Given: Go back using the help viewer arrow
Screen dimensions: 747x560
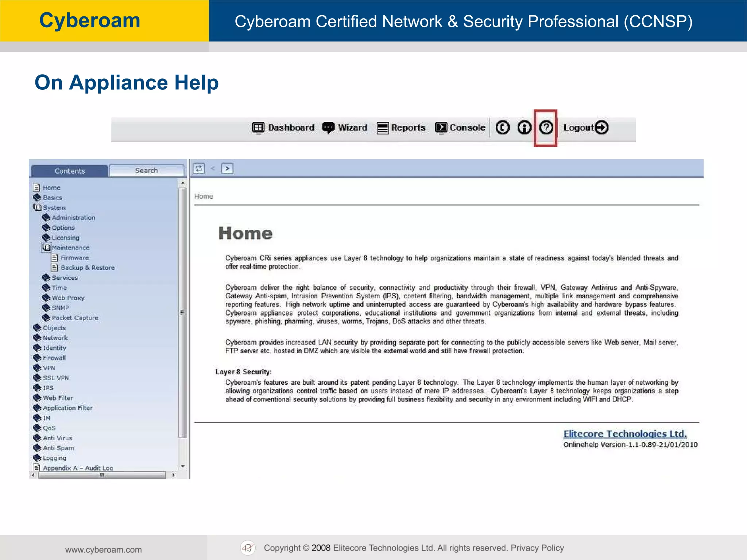Looking at the screenshot, I should tap(213, 168).
